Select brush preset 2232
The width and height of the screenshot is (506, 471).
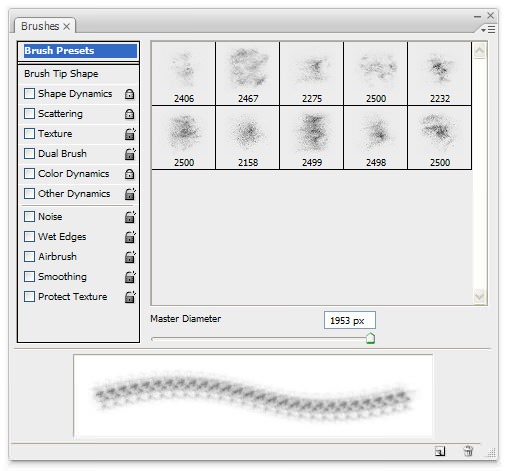tap(440, 73)
